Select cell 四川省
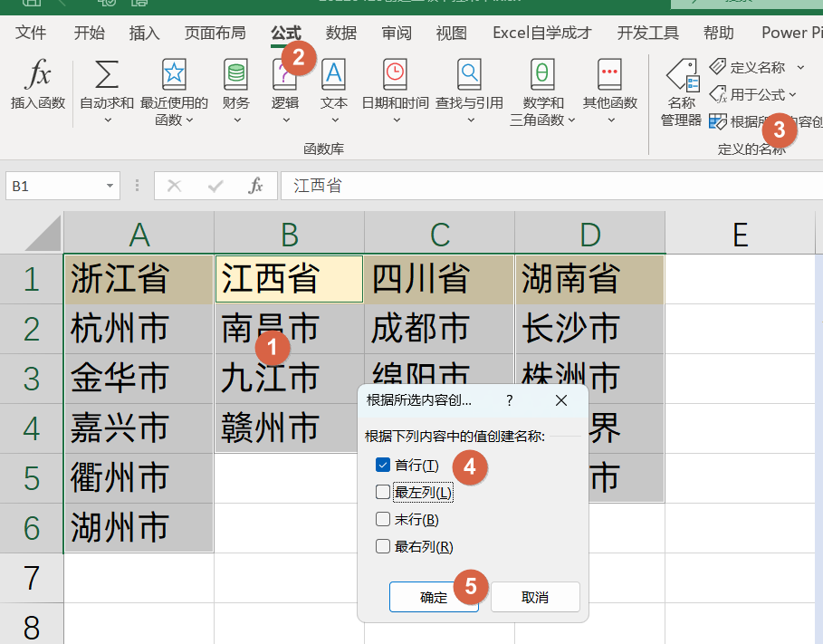823x644 pixels. (439, 278)
